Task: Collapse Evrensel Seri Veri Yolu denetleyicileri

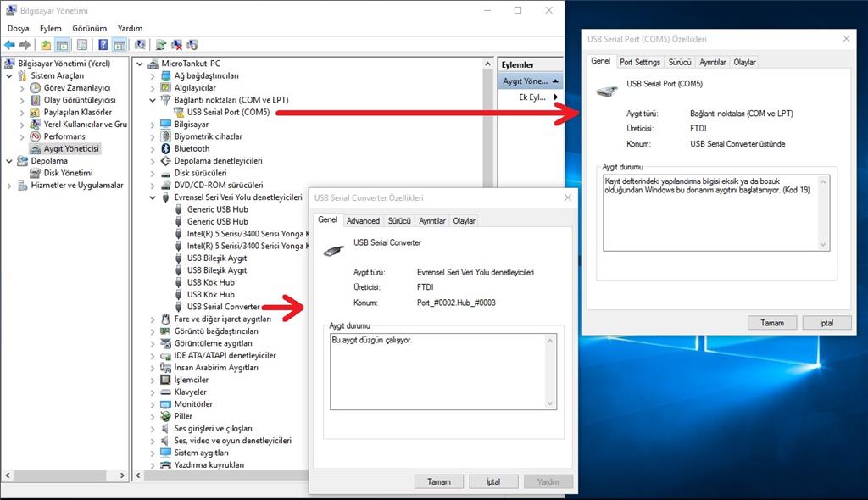Action: (x=153, y=197)
